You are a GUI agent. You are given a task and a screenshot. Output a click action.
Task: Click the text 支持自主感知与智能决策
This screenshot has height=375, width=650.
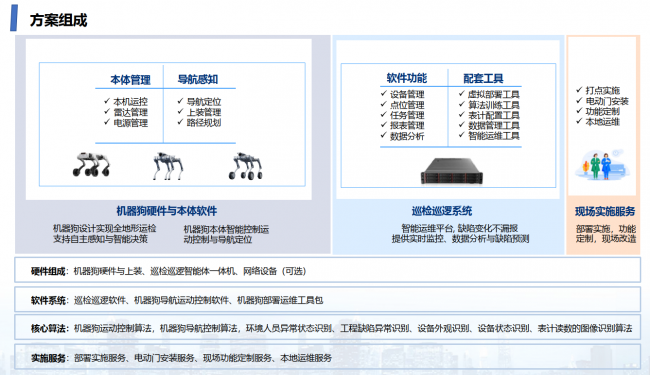click(x=100, y=239)
